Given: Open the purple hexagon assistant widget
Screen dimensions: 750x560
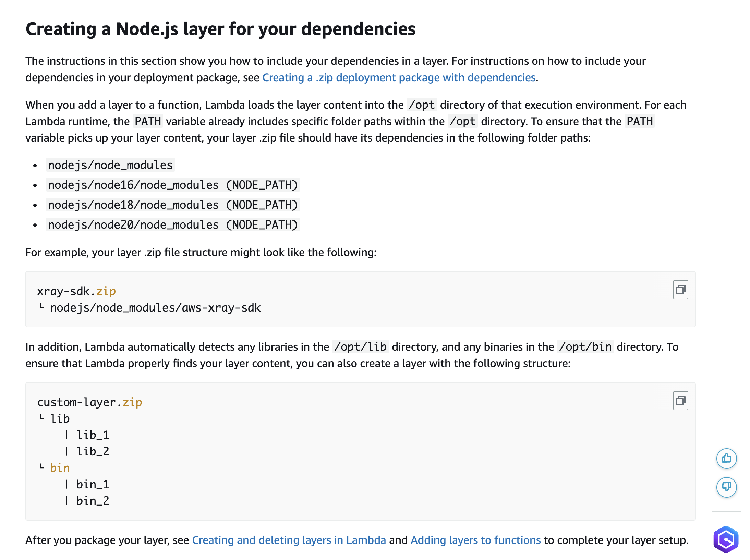Looking at the screenshot, I should [x=726, y=539].
